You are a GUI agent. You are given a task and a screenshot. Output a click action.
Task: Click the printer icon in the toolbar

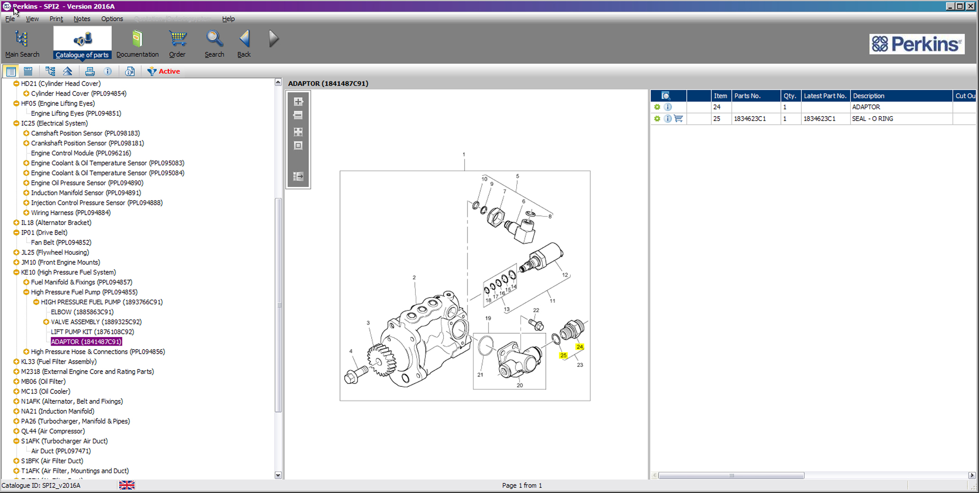[90, 72]
